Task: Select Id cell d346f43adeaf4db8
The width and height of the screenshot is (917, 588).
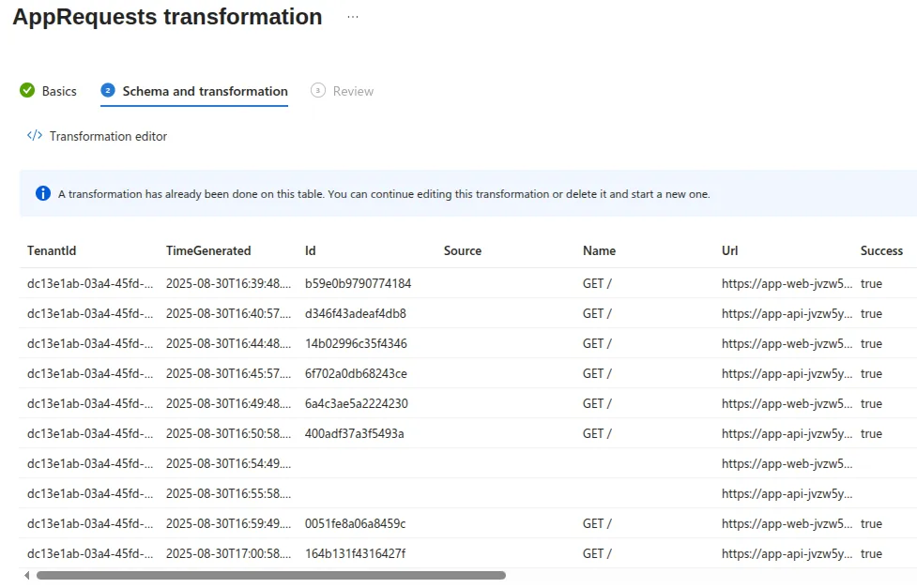Action: [355, 314]
